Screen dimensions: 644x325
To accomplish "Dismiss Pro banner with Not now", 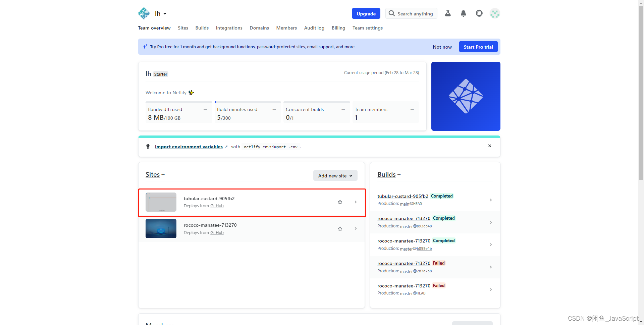I will click(x=442, y=47).
